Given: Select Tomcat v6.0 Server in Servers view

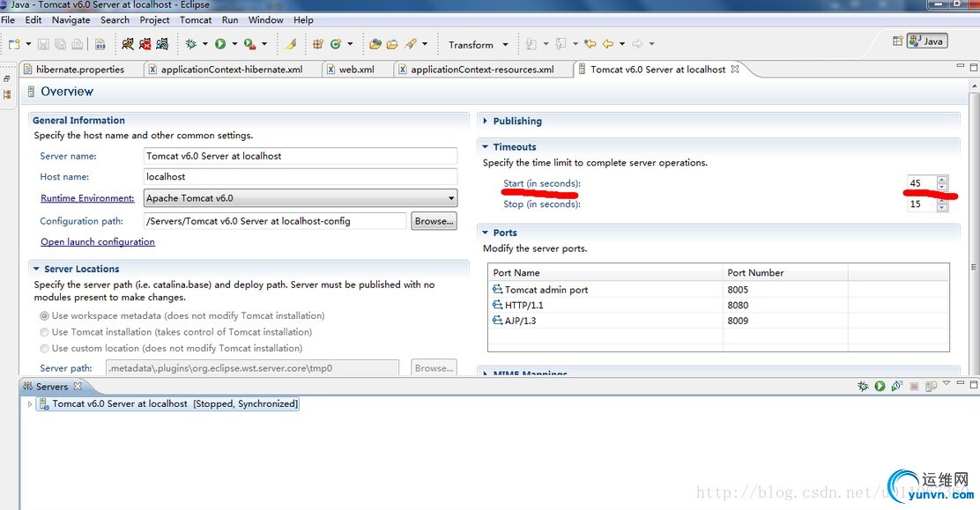Looking at the screenshot, I should pos(168,403).
